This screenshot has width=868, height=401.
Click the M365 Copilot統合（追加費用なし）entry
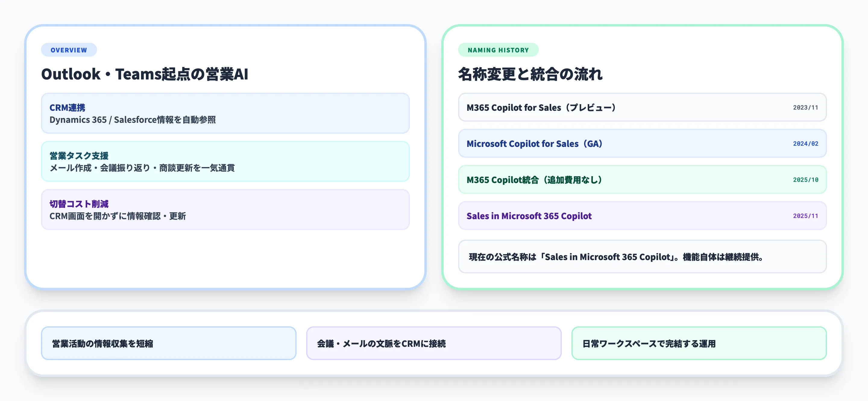(x=641, y=179)
